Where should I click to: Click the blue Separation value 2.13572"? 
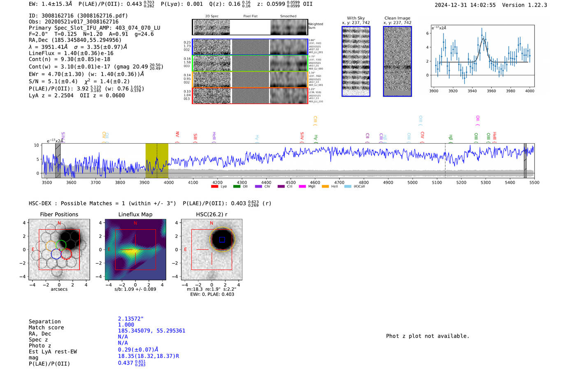tap(131, 319)
